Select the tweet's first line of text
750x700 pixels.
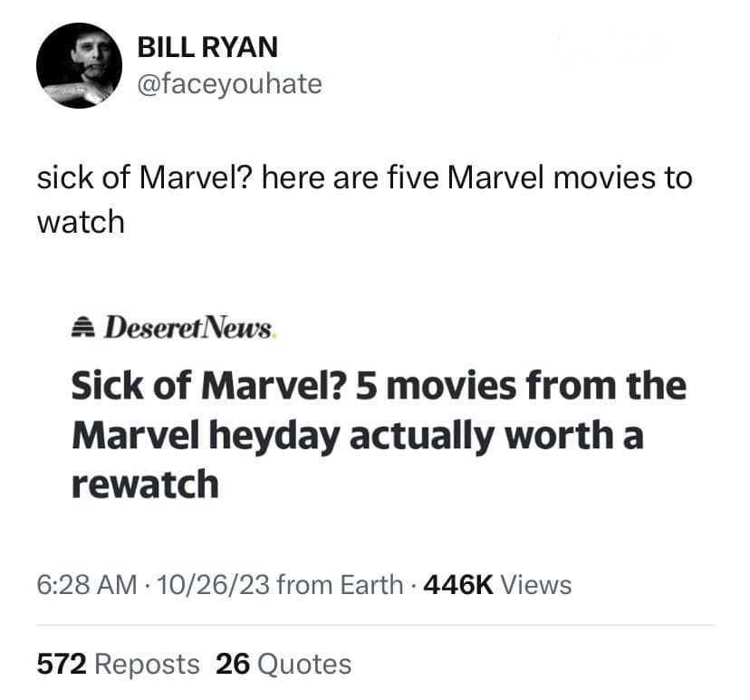(363, 177)
